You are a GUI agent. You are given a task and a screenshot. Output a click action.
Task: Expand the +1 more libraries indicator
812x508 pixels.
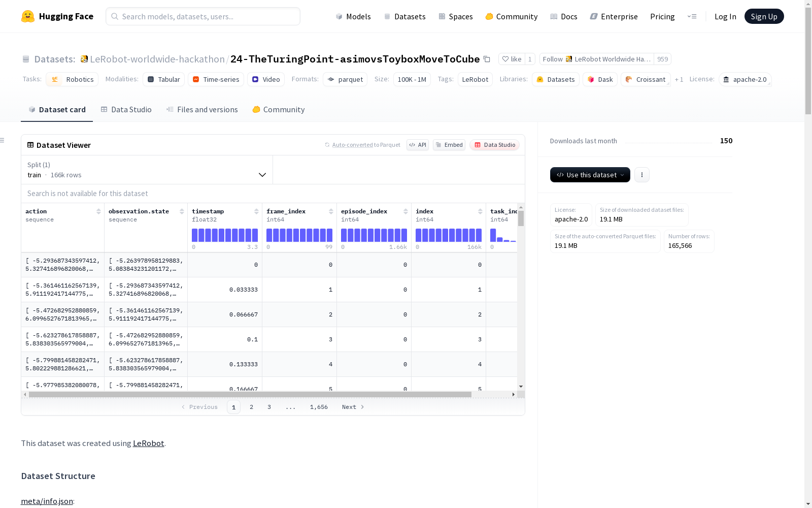pyautogui.click(x=679, y=79)
